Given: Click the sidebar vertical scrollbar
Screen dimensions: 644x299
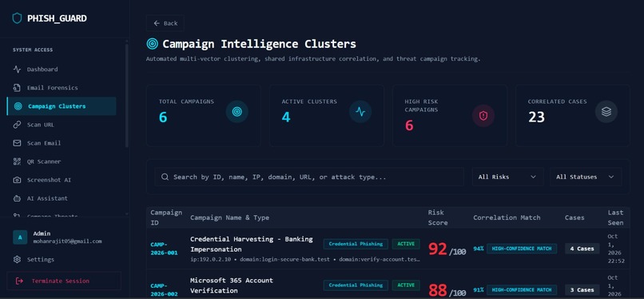Looking at the screenshot, I should 126,95.
